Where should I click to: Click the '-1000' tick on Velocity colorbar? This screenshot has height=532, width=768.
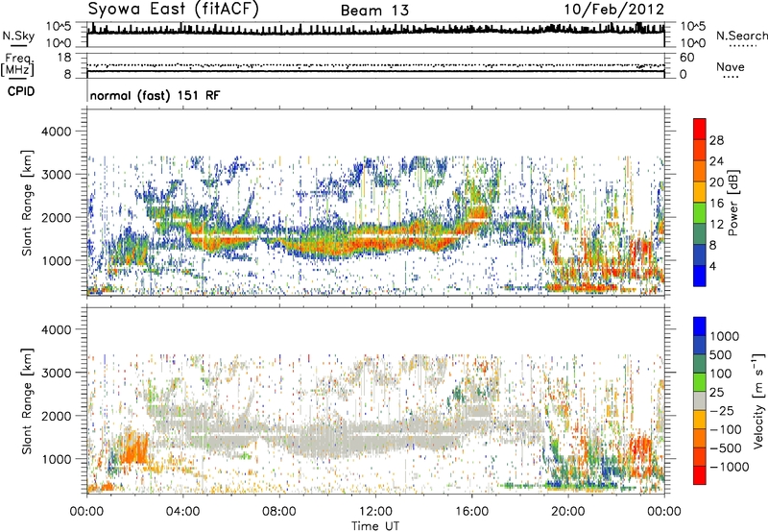tap(729, 467)
